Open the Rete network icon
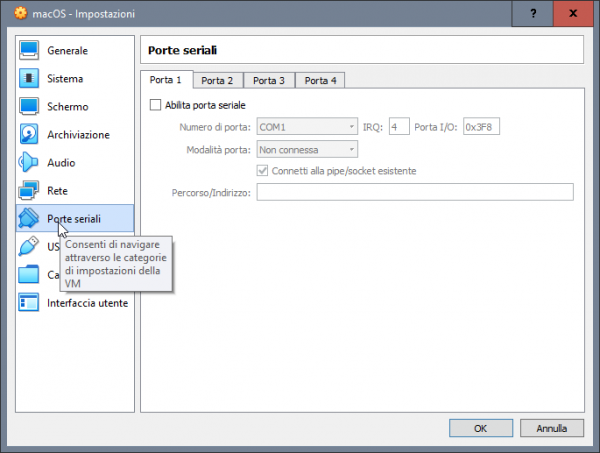This screenshot has height=453, width=600. point(29,191)
